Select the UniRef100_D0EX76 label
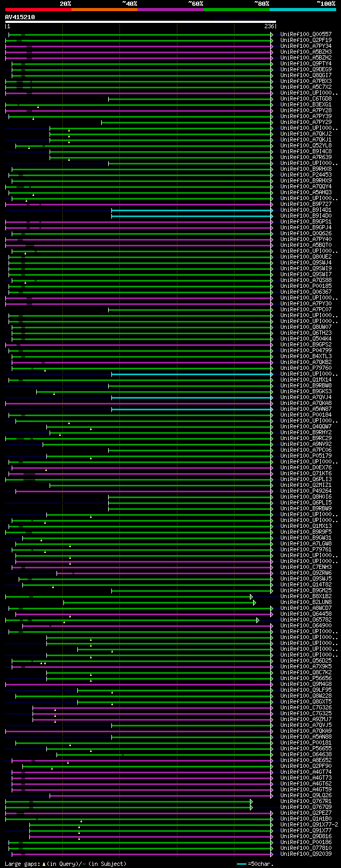This screenshot has width=341, height=868. tap(306, 468)
